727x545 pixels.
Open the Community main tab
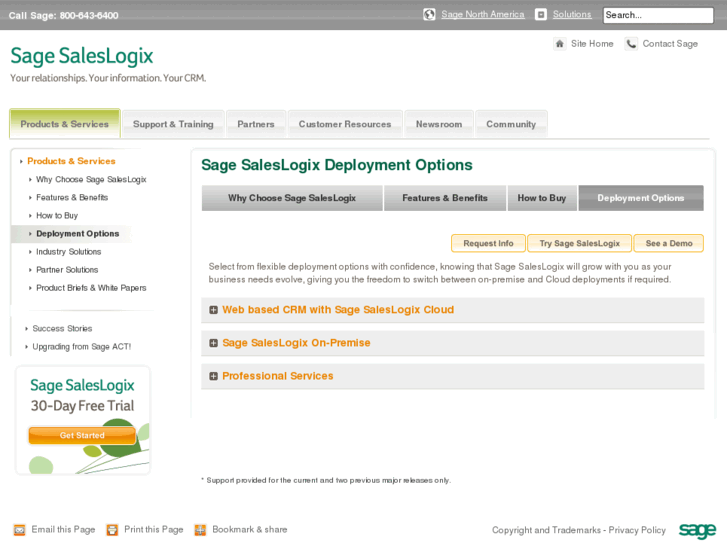point(511,124)
